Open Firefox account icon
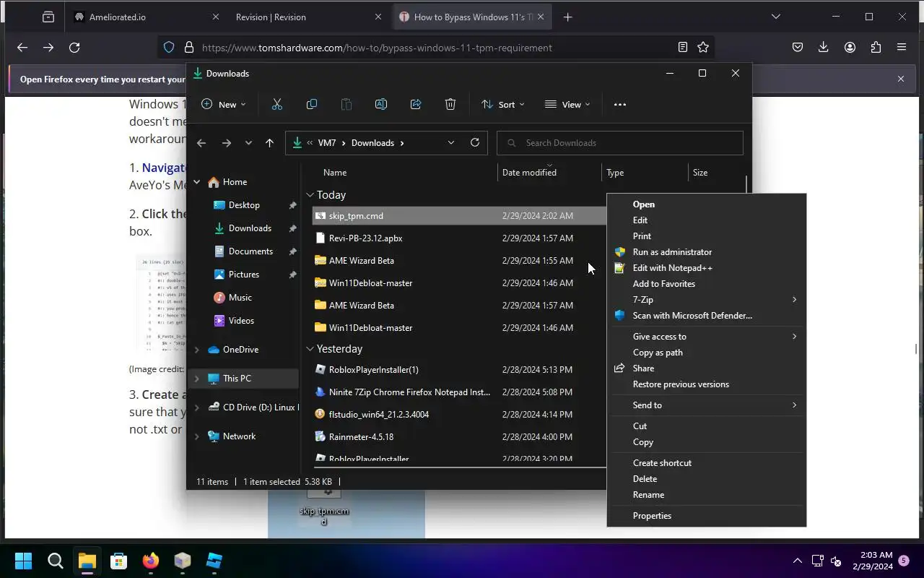Screen dimensions: 924x578 (850, 48)
